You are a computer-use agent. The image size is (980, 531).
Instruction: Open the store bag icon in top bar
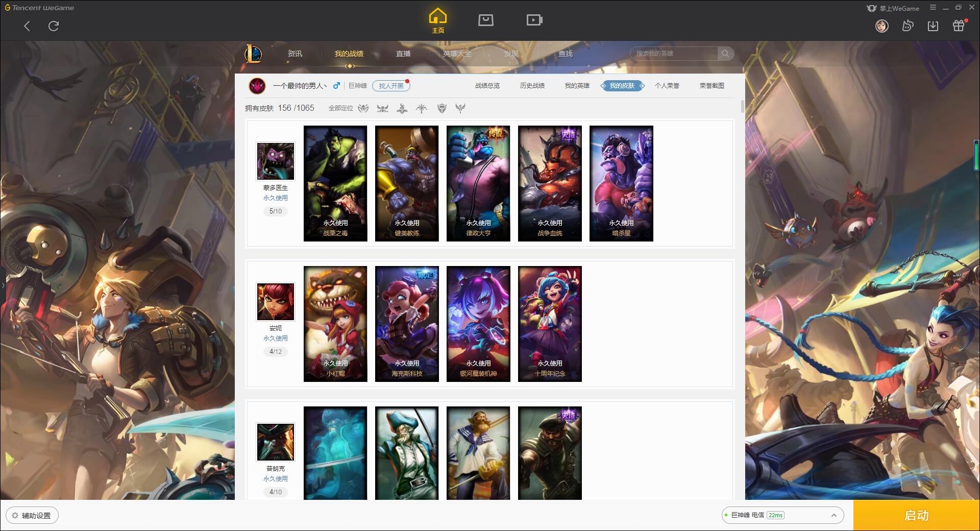(485, 20)
